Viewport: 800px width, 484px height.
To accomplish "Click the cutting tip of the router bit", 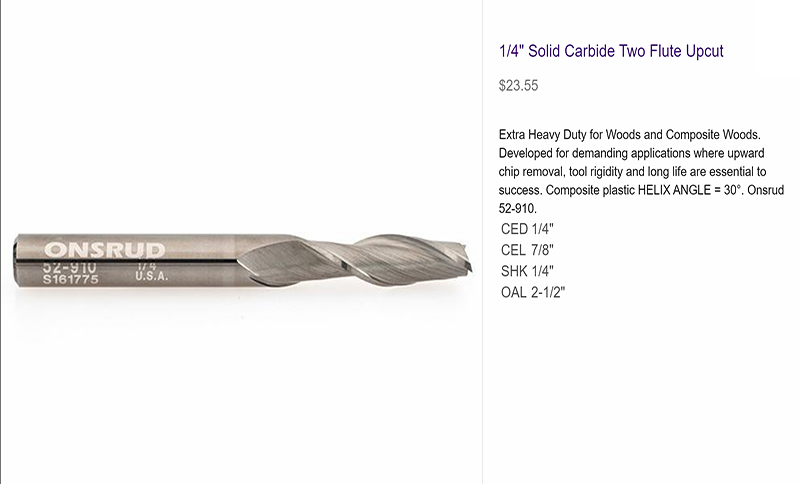I will (465, 258).
